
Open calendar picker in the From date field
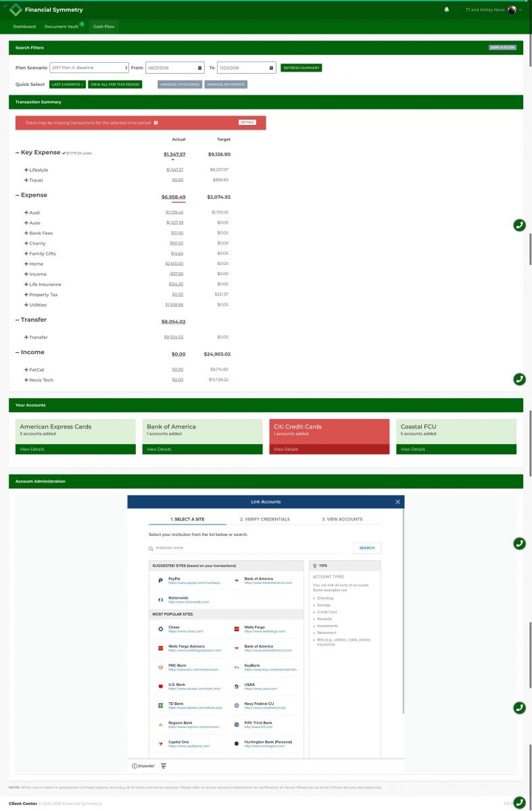click(199, 68)
